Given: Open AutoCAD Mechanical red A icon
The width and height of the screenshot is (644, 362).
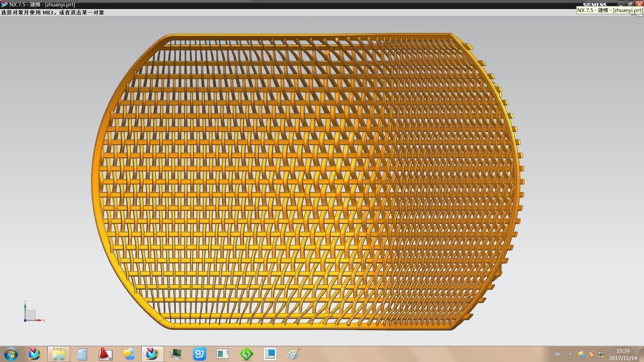Looking at the screenshot, I should point(106,354).
